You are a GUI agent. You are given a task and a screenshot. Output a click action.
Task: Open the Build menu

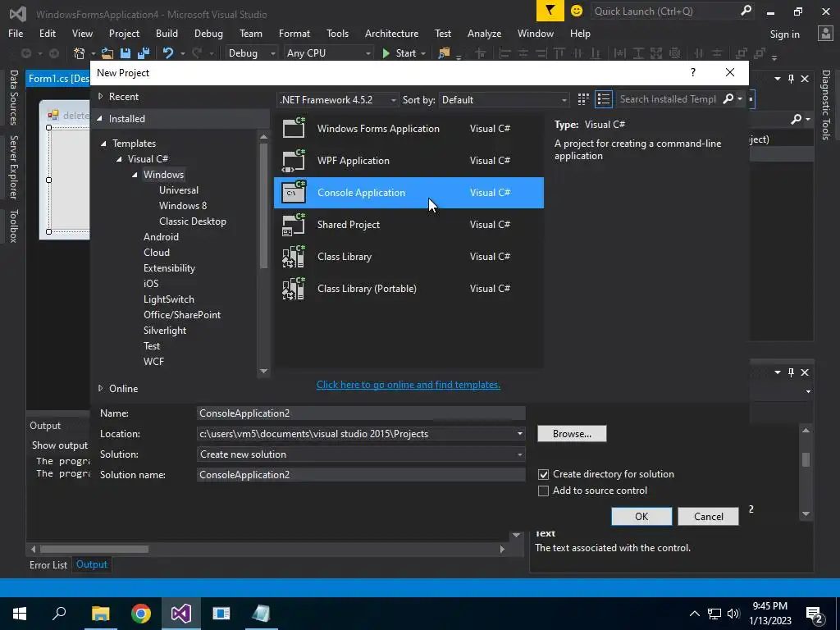167,33
